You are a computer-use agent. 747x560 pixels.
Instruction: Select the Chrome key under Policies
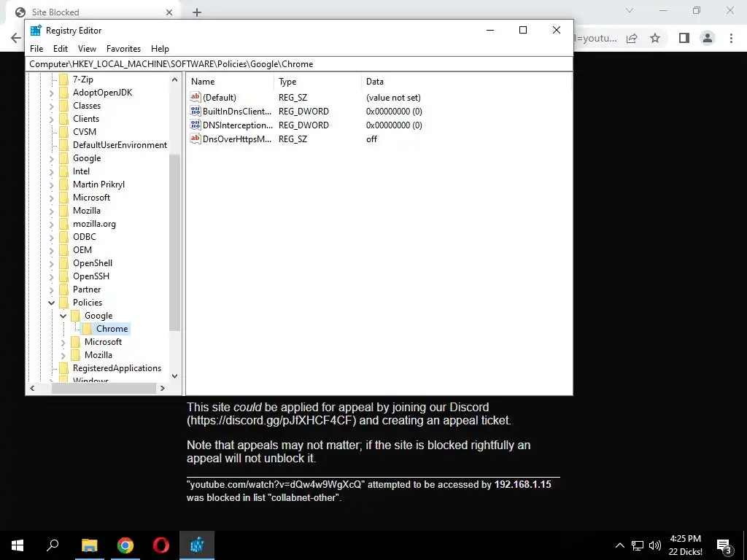(112, 329)
